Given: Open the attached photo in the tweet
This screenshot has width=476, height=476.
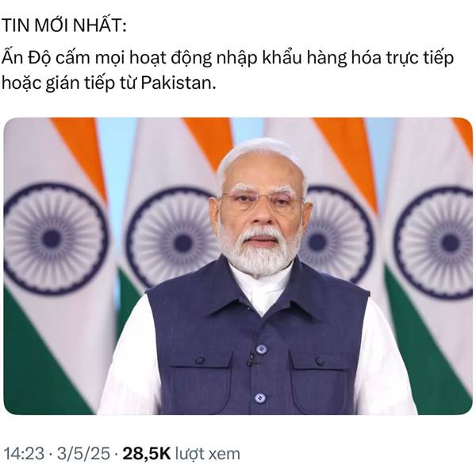Looking at the screenshot, I should tap(238, 266).
